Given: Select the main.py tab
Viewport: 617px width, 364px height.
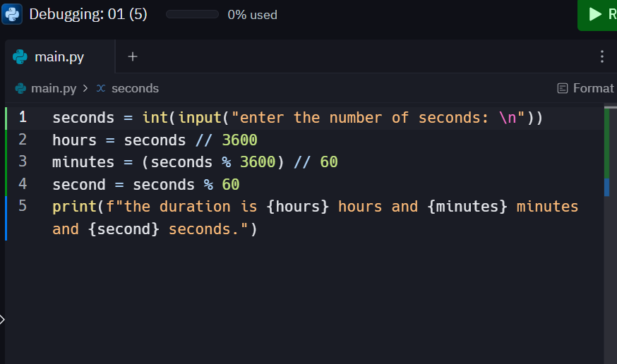Looking at the screenshot, I should [x=60, y=57].
